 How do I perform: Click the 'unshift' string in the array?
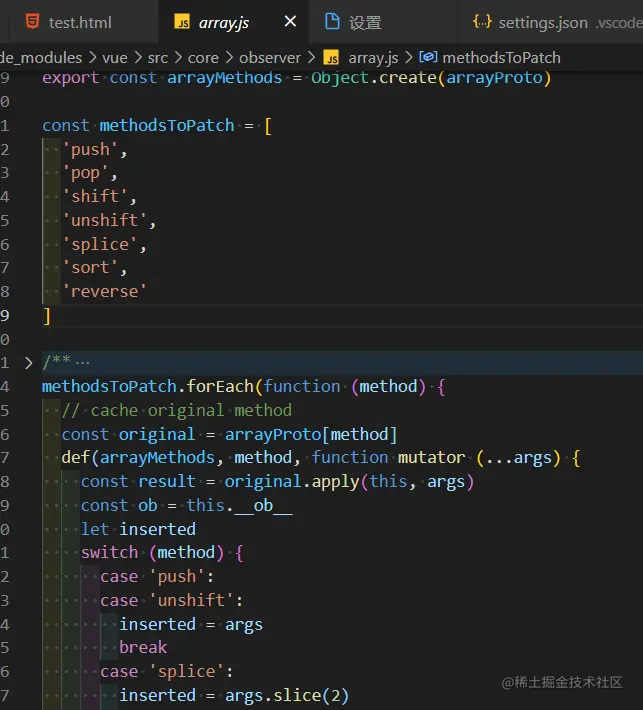pyautogui.click(x=104, y=221)
